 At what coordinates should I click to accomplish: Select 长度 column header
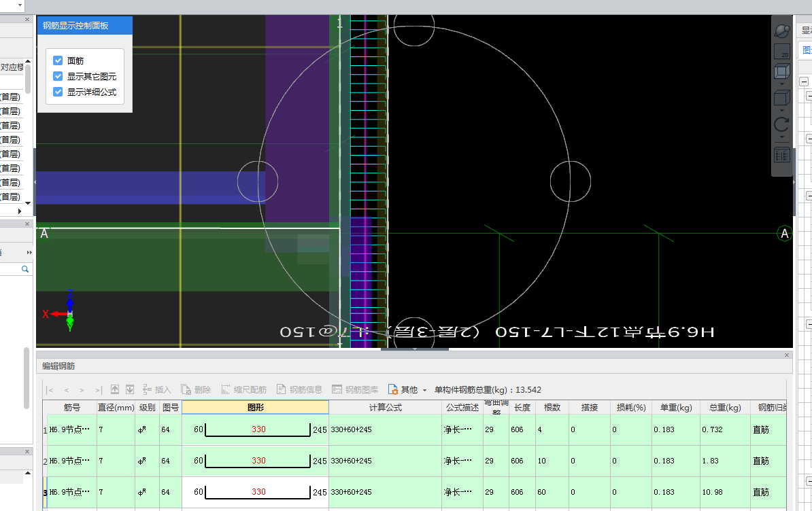point(522,408)
